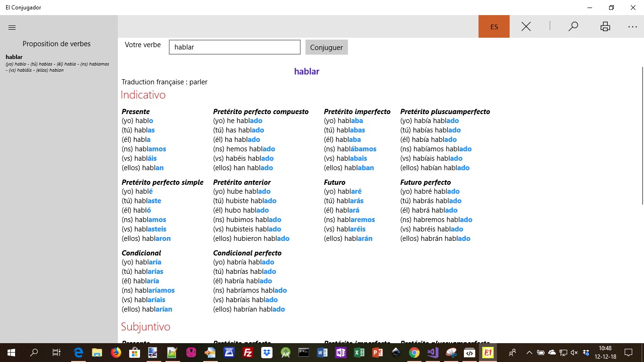
Task: Click the Futuro perfecto tense heading
Action: coord(426,182)
